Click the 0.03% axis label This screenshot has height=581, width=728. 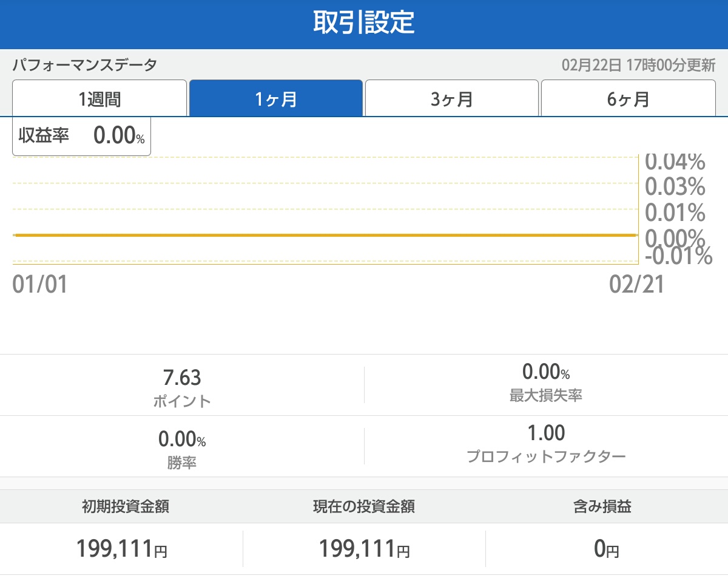click(675, 186)
